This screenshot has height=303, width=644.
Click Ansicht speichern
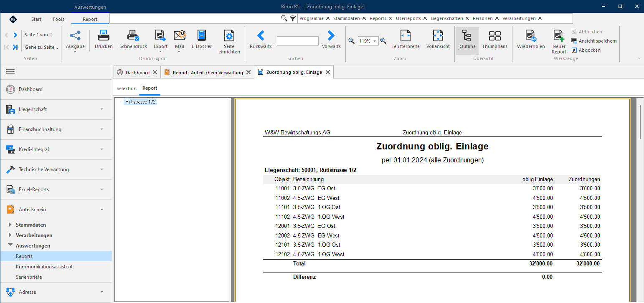pyautogui.click(x=594, y=41)
